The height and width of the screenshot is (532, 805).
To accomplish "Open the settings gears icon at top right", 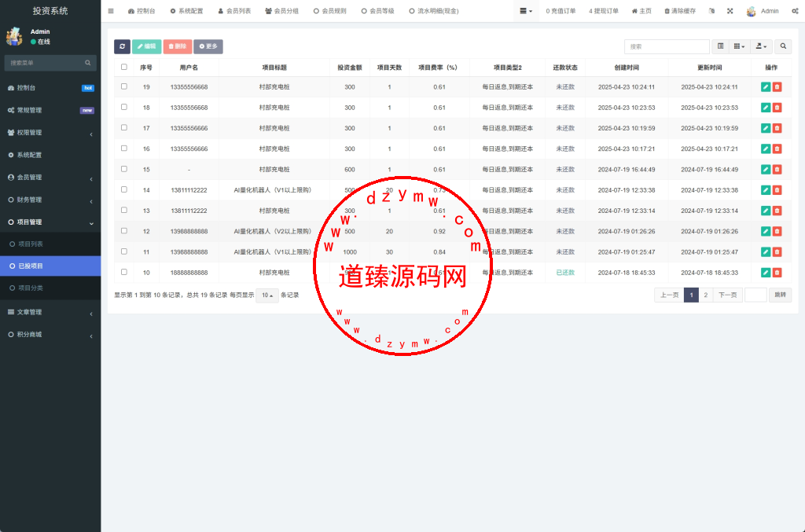I will [x=795, y=11].
